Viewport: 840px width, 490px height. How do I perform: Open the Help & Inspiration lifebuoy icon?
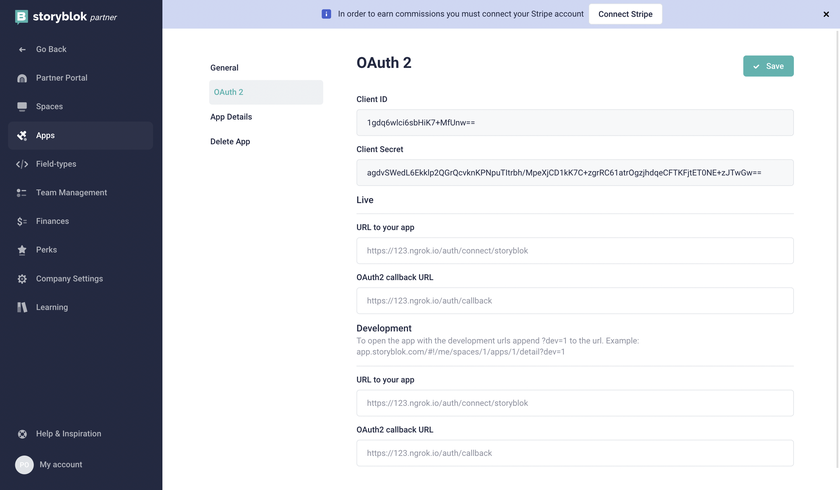click(22, 434)
